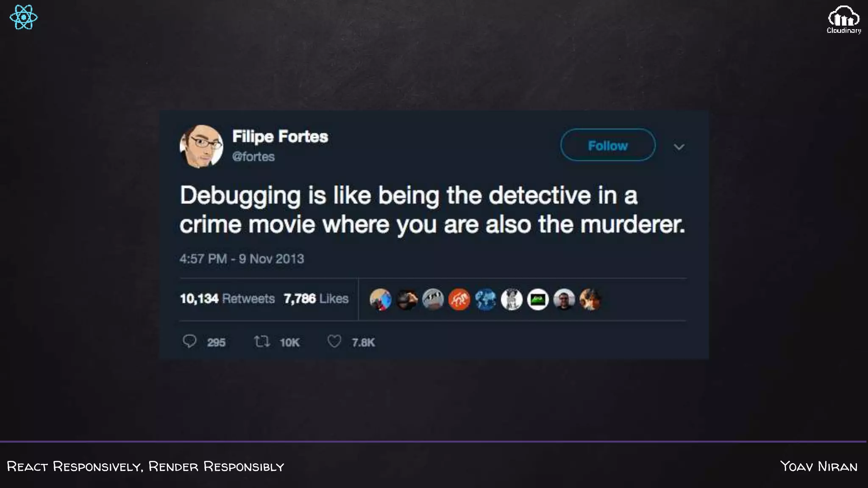Expand the tweet options chevron
868x488 pixels.
click(679, 147)
